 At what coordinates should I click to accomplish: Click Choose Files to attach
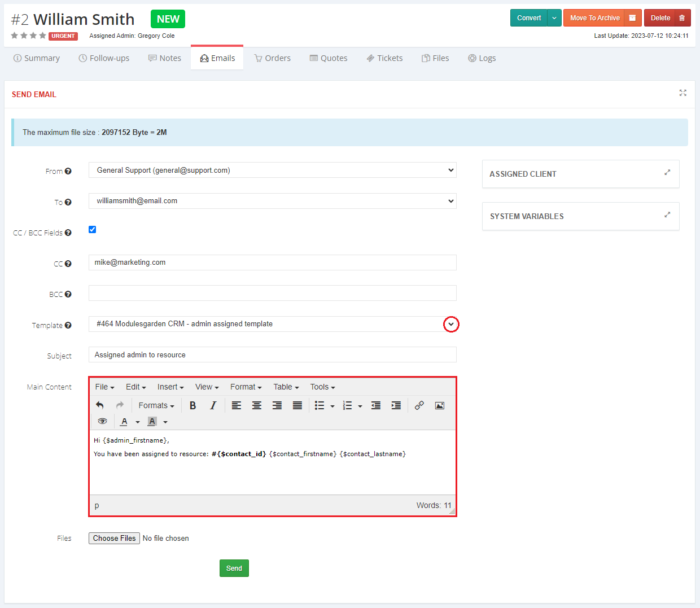coord(114,539)
